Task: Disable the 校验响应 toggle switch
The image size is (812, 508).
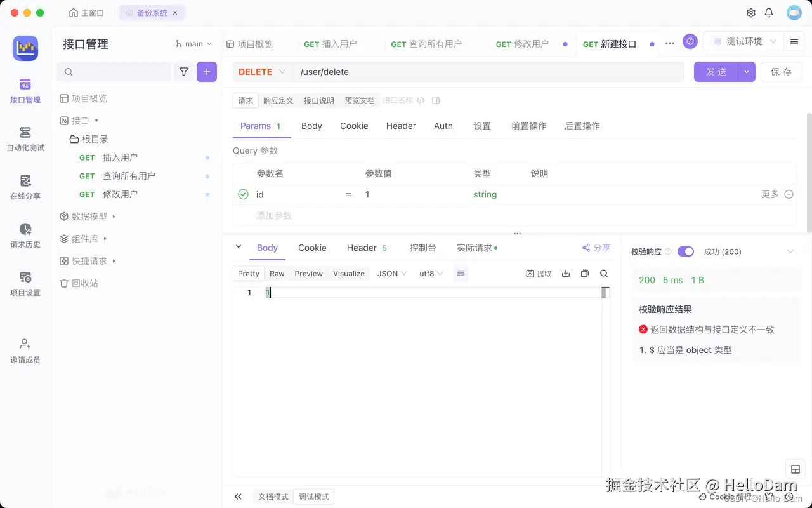Action: (x=686, y=251)
